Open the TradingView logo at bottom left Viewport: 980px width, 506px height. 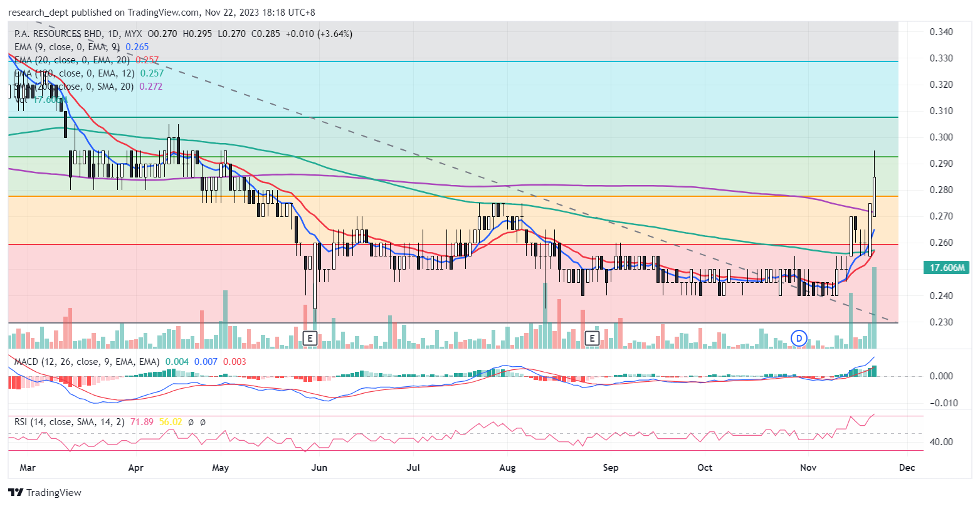coord(45,493)
